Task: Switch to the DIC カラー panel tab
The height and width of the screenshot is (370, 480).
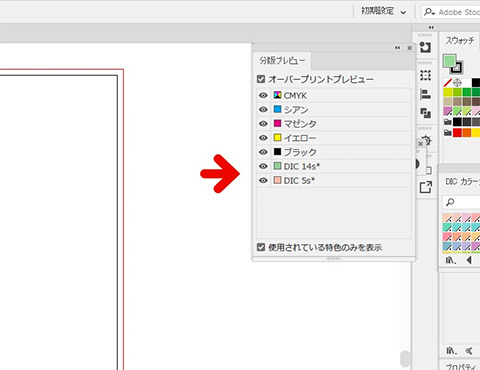Action: pyautogui.click(x=462, y=182)
